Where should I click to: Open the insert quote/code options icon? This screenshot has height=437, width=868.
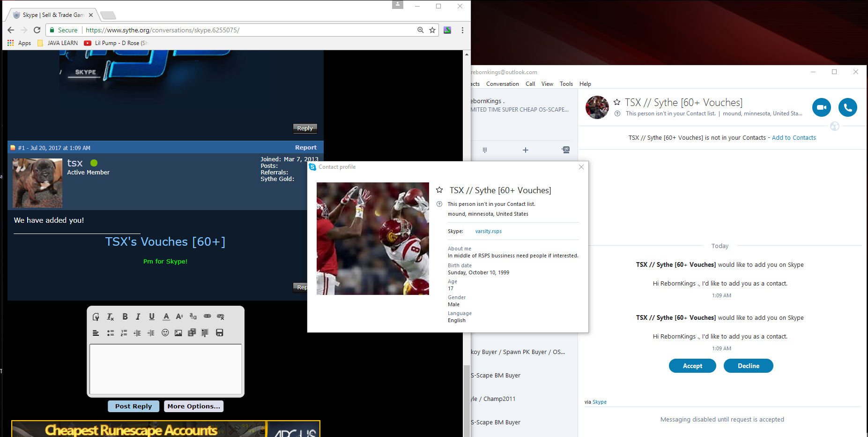coord(205,333)
